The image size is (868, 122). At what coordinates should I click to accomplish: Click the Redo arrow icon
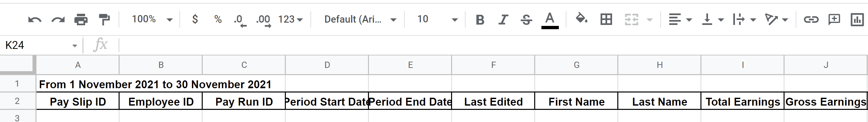pyautogui.click(x=58, y=20)
